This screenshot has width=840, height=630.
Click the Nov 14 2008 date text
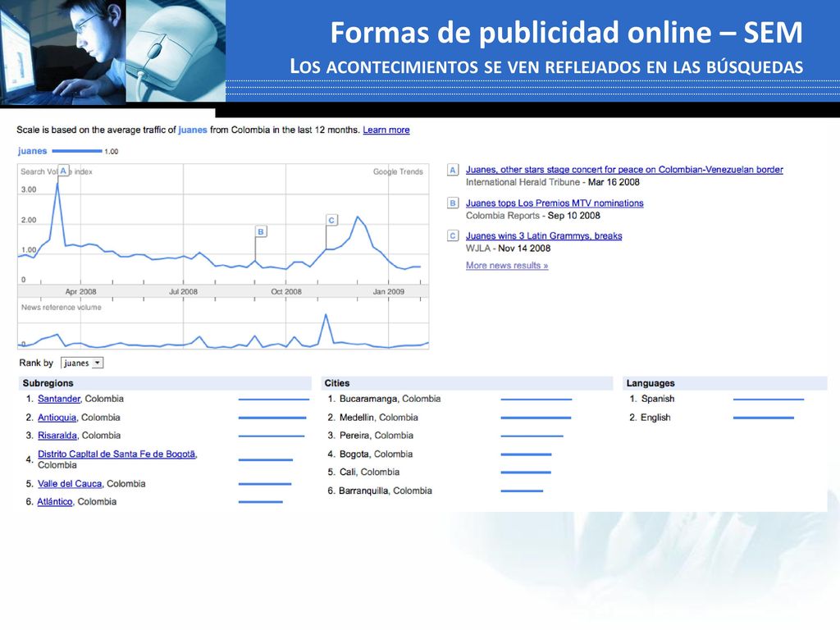click(x=524, y=248)
